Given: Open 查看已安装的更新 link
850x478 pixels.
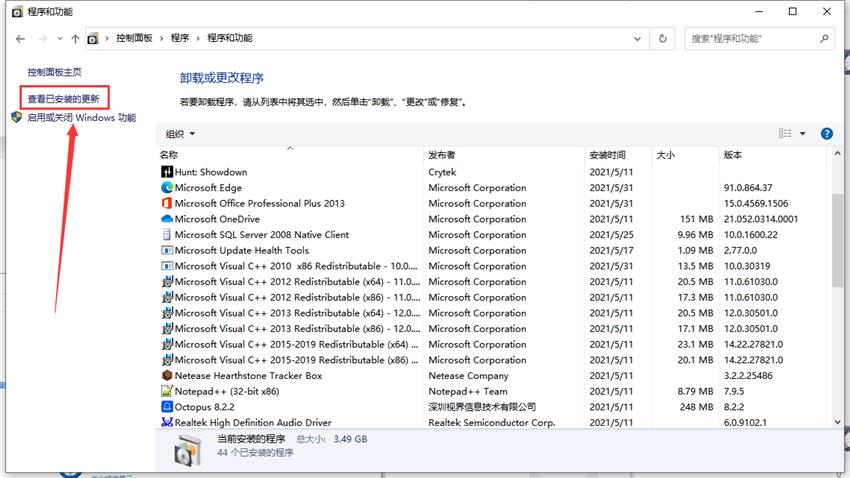Looking at the screenshot, I should click(64, 99).
